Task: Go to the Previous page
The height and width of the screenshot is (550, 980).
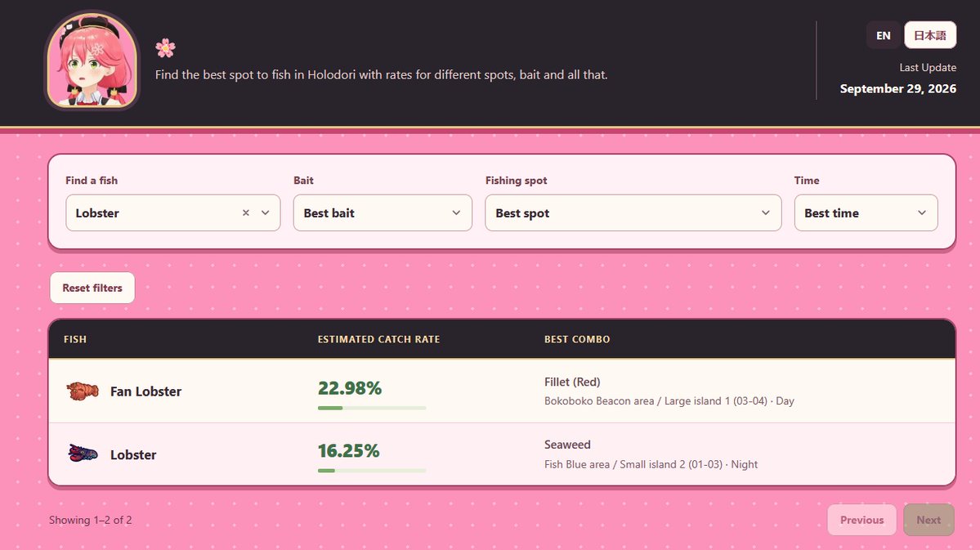Action: point(861,520)
